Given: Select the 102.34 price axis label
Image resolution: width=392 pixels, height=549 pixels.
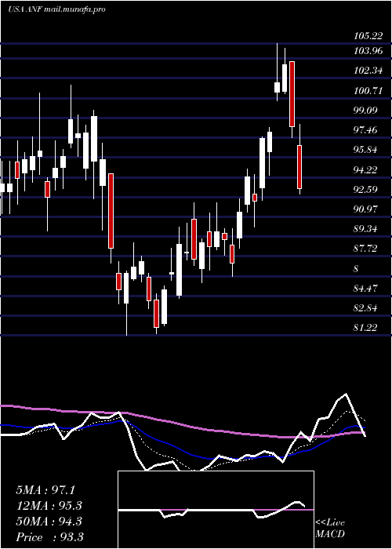Looking at the screenshot, I should tap(368, 71).
